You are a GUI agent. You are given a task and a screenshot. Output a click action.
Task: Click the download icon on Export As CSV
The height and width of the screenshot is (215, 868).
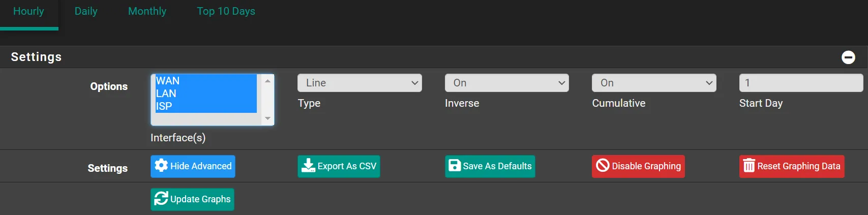(x=308, y=166)
